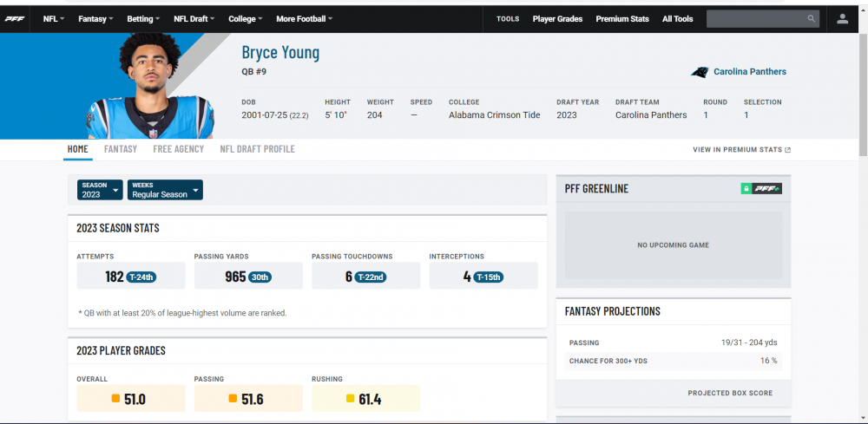The image size is (868, 424).
Task: Open the Carolina Panthers team link
Action: (x=749, y=72)
